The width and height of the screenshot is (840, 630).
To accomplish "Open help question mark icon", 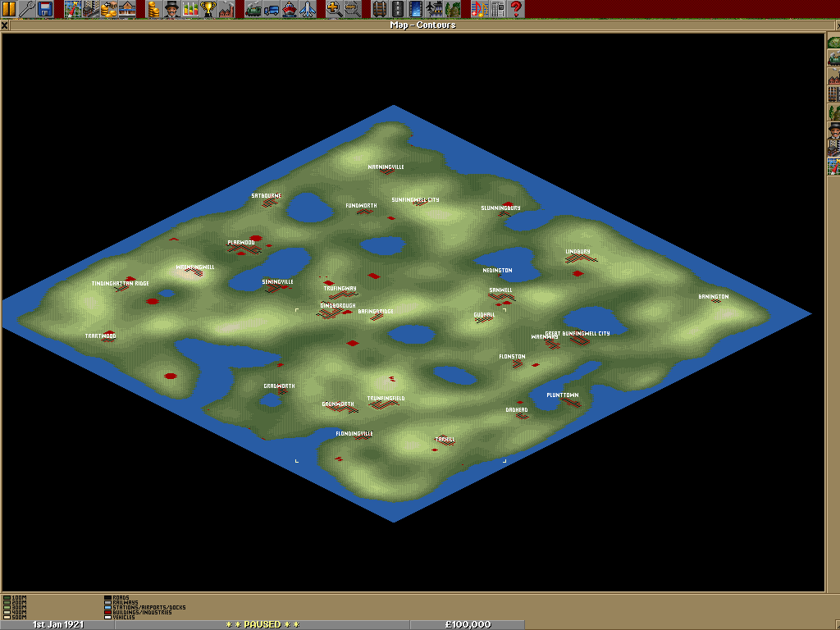I will 516,9.
